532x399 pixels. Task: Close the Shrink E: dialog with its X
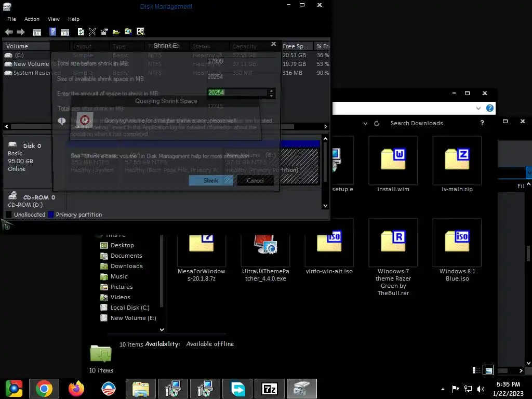[274, 44]
